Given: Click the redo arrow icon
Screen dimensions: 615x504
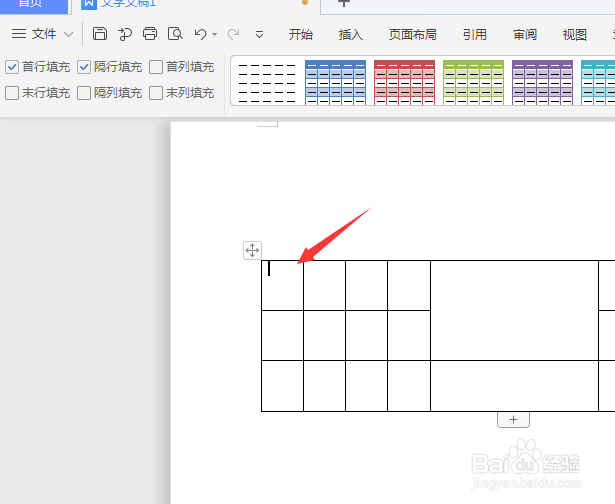Looking at the screenshot, I should pyautogui.click(x=234, y=34).
